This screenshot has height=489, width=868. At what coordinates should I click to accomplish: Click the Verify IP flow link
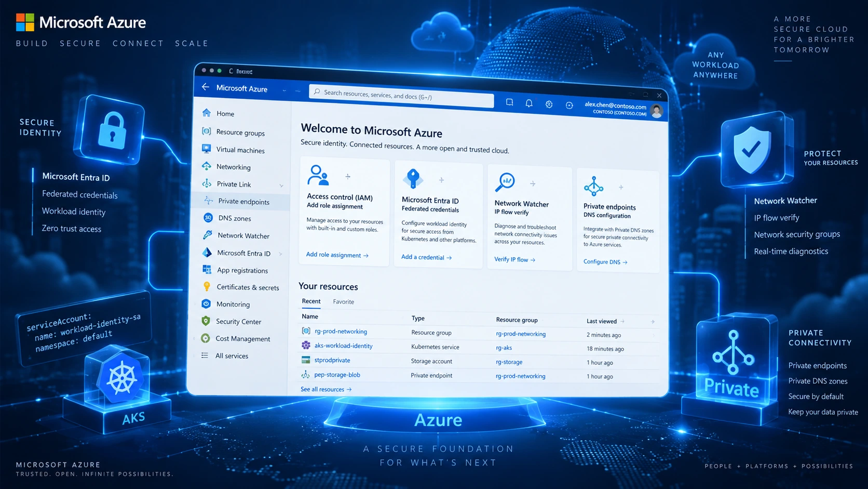pos(515,260)
